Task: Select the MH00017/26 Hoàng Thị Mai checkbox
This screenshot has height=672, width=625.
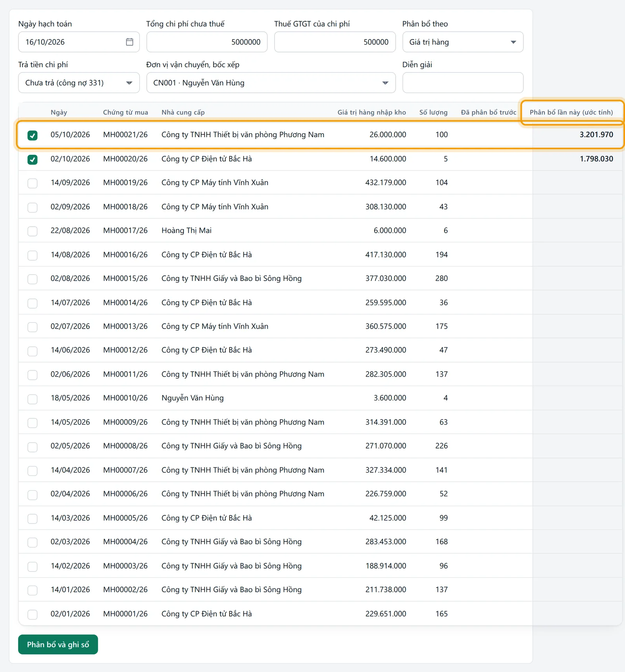Action: [x=32, y=231]
